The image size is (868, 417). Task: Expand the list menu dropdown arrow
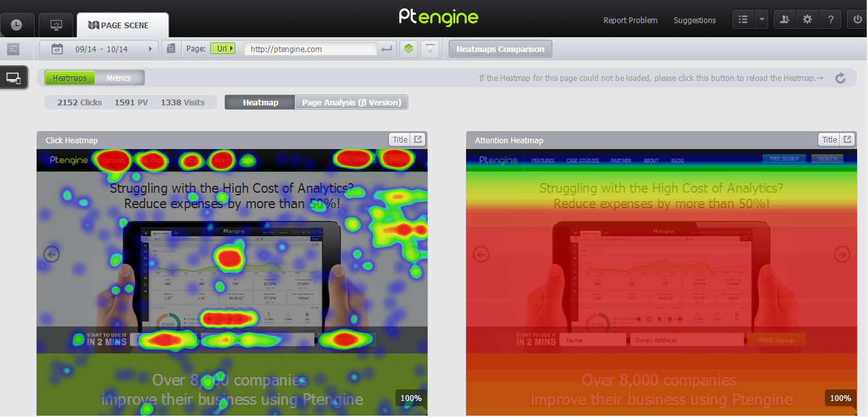(x=762, y=20)
